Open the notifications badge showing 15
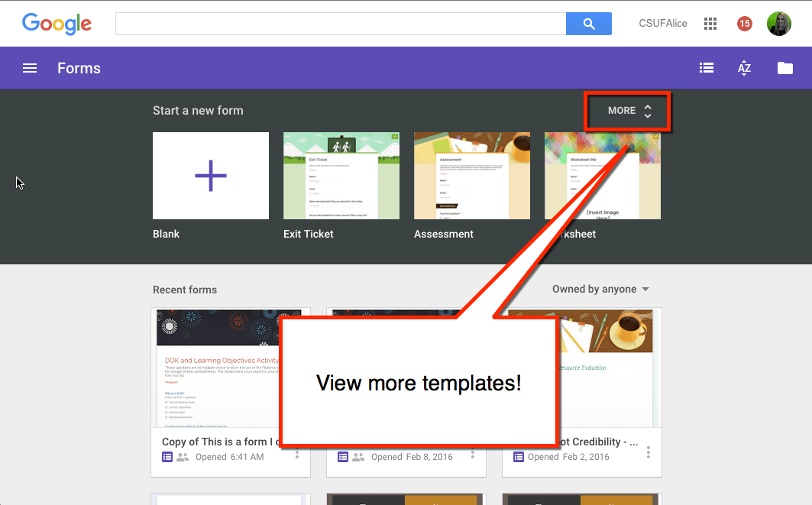This screenshot has width=812, height=505. point(744,24)
